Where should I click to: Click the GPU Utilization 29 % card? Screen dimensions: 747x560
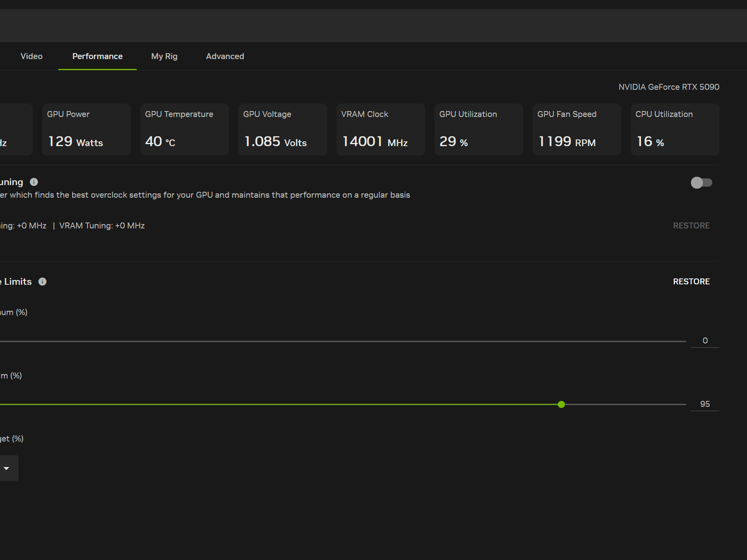(x=479, y=129)
